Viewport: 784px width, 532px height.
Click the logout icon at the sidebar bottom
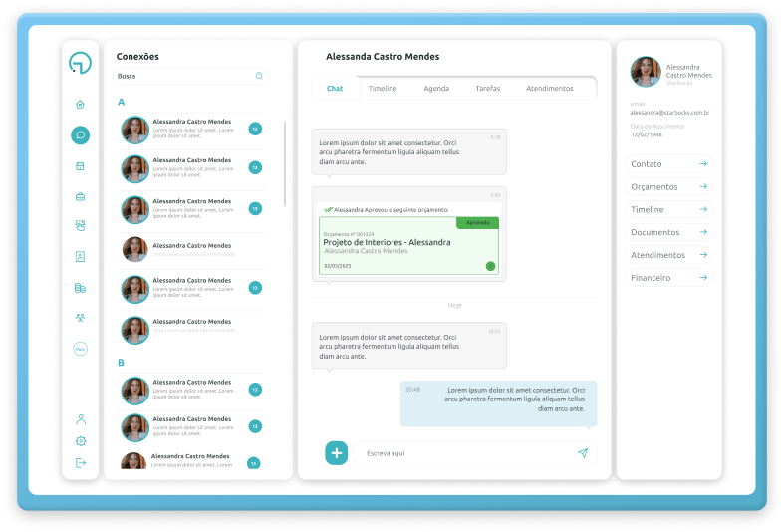point(81,462)
